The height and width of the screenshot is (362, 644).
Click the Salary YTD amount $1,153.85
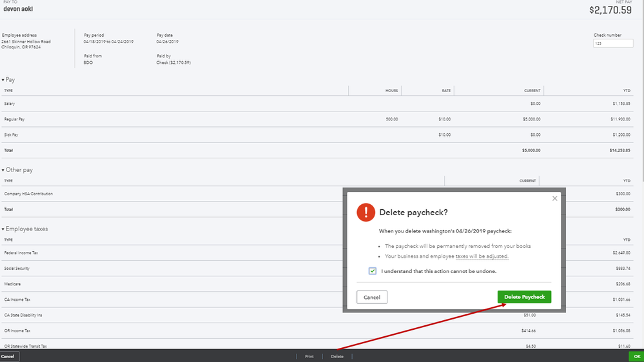click(621, 104)
